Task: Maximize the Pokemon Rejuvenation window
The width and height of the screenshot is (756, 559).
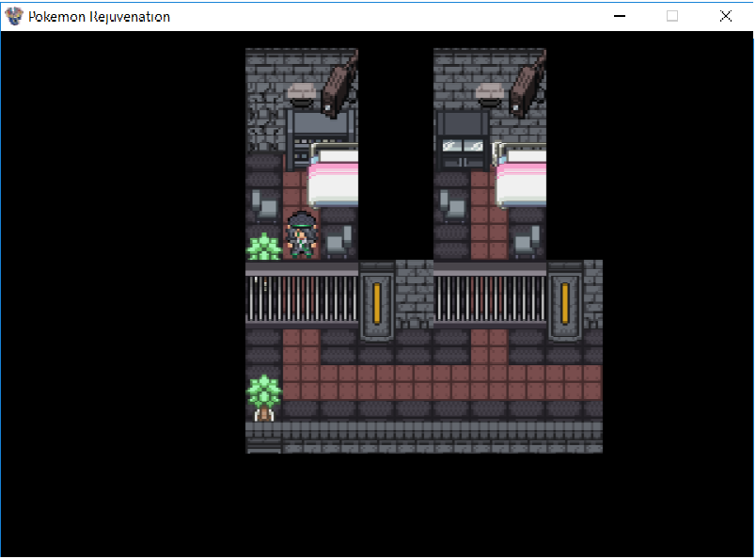Action: tap(672, 16)
